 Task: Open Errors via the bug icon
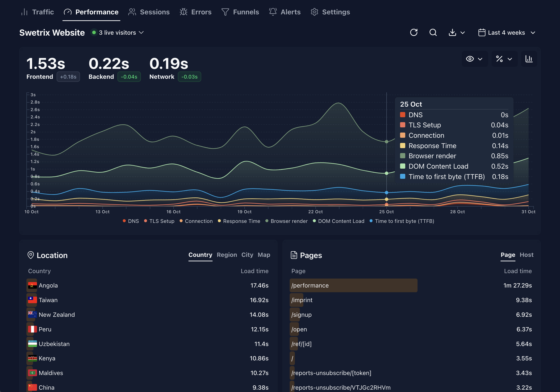184,12
